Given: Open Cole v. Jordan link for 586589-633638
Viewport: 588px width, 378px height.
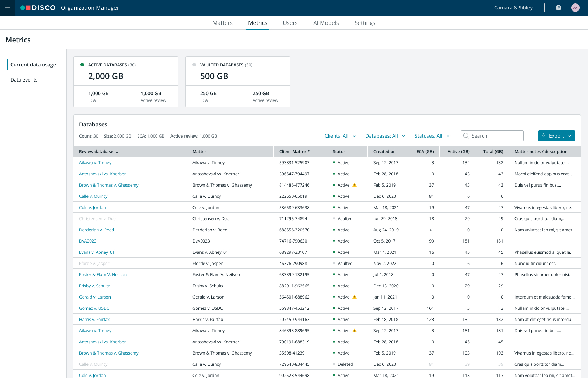Looking at the screenshot, I should tap(92, 207).
